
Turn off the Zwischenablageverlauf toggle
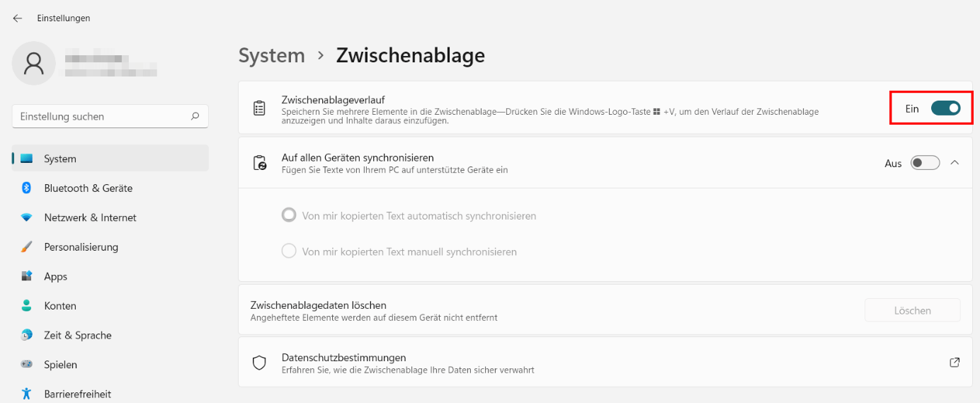(945, 108)
